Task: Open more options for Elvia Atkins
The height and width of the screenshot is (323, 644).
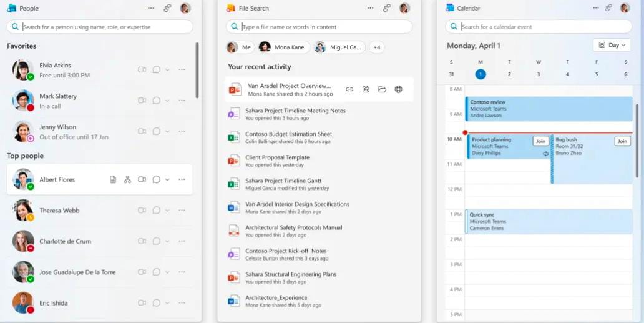Action: tap(182, 70)
